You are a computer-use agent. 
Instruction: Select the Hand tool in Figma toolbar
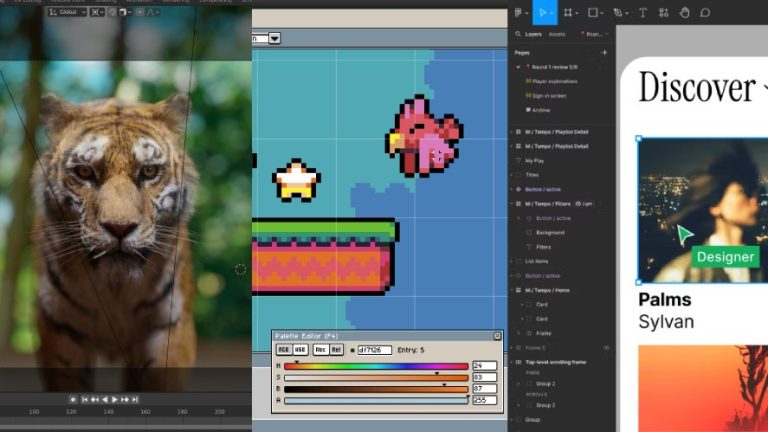pos(684,13)
